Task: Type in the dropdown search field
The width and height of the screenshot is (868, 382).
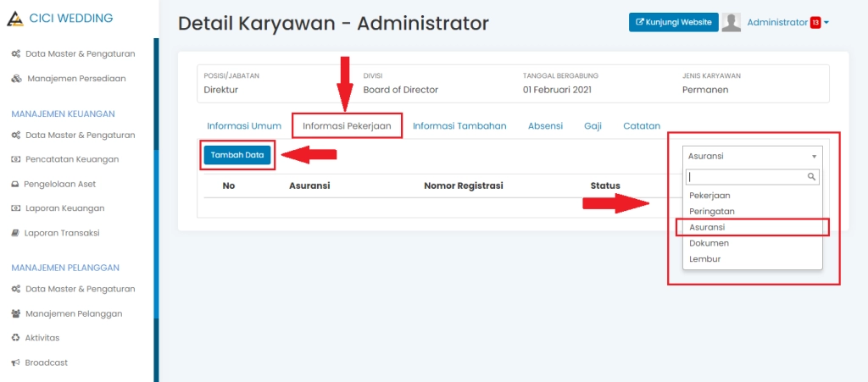Action: tap(746, 177)
